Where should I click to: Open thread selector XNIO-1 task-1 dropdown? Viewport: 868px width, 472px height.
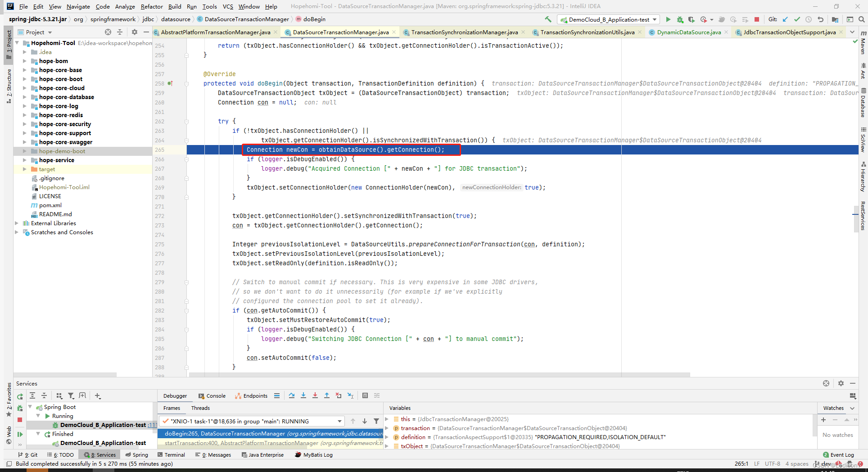click(252, 421)
